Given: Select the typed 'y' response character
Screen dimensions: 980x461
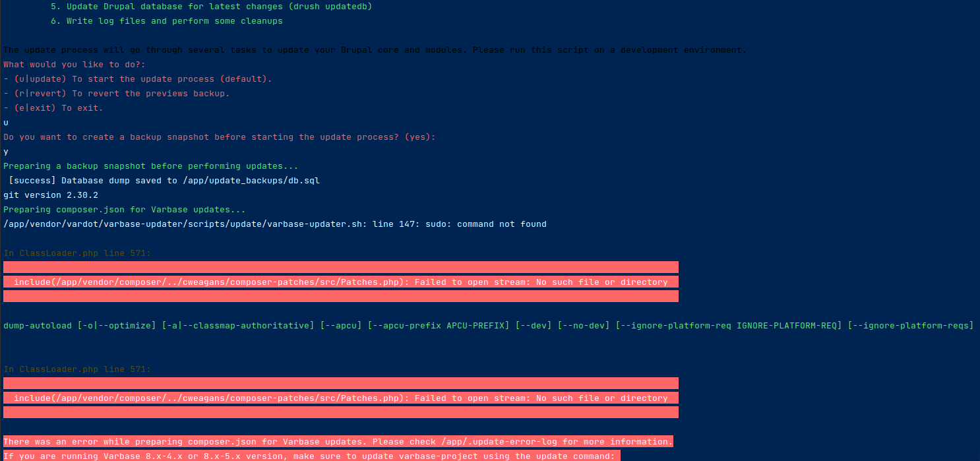Looking at the screenshot, I should point(5,151).
